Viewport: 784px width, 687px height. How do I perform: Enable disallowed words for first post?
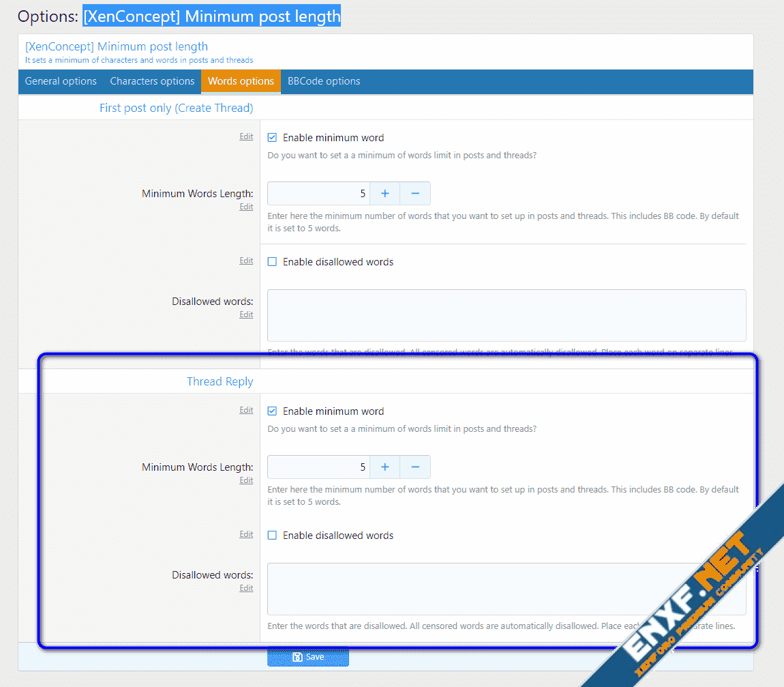(273, 262)
